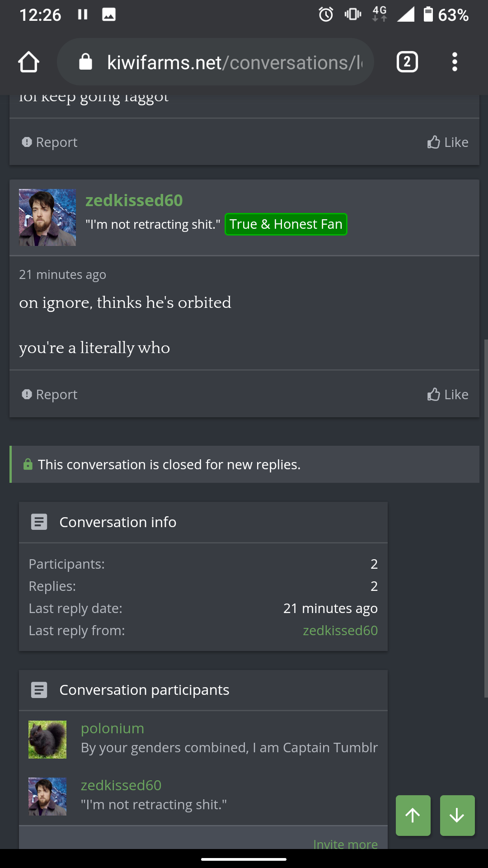Like the zedkissed60 reply
Screen dimensions: 488x868
coord(448,395)
